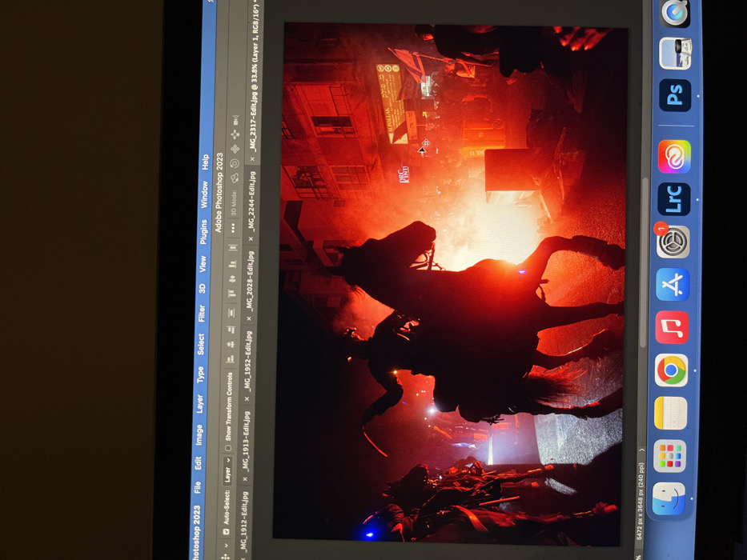The height and width of the screenshot is (560, 747).
Task: Switch to the _MG_1913-Edit.jpg tab
Action: point(246,441)
